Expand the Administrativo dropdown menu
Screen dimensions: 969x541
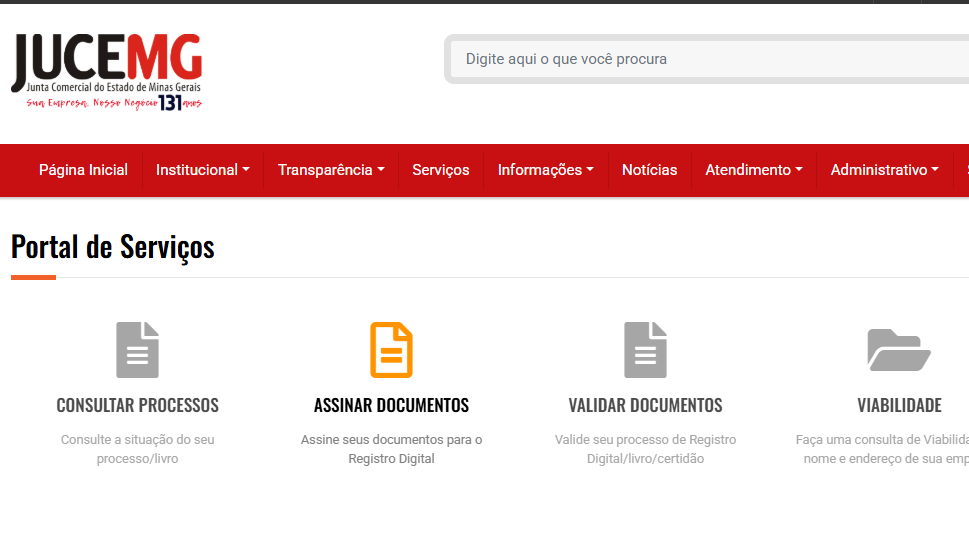884,170
